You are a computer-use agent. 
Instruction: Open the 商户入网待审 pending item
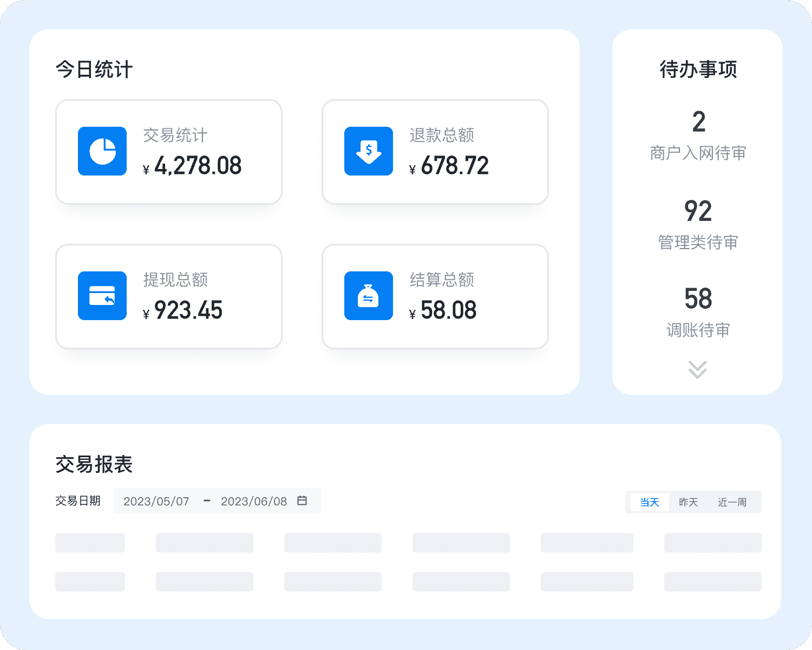[x=698, y=153]
